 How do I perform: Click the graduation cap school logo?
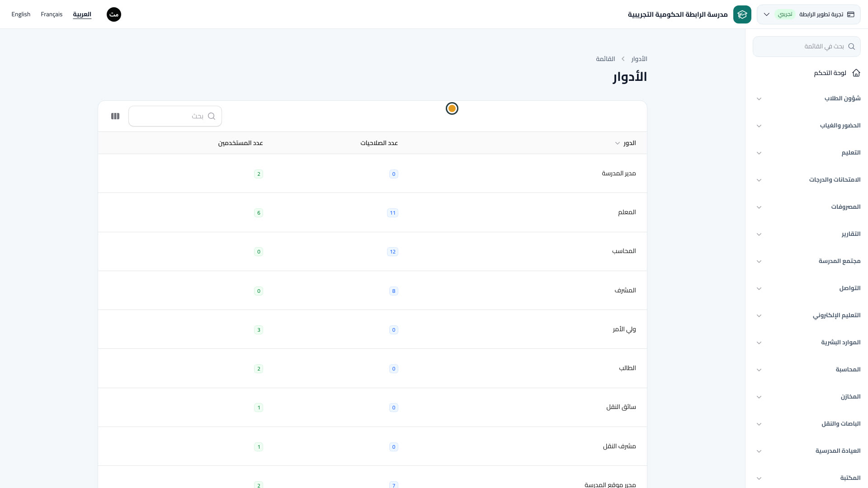pyautogui.click(x=742, y=14)
